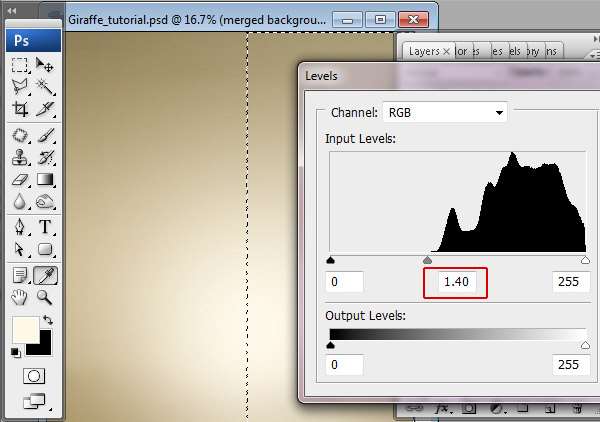Screen dimensions: 600x422
Task: Select the Polygonal Lasso tool
Action: tap(20, 86)
